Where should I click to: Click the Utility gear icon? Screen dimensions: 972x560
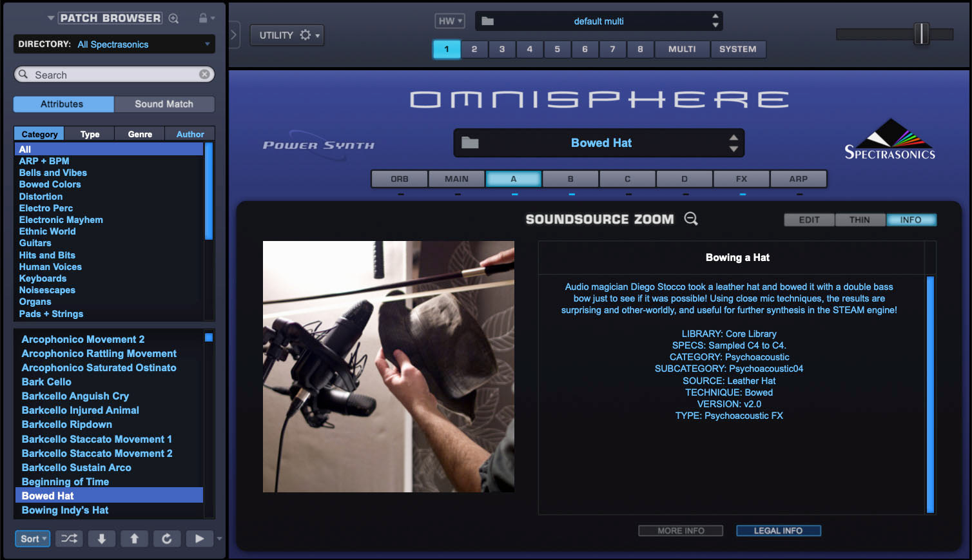305,35
